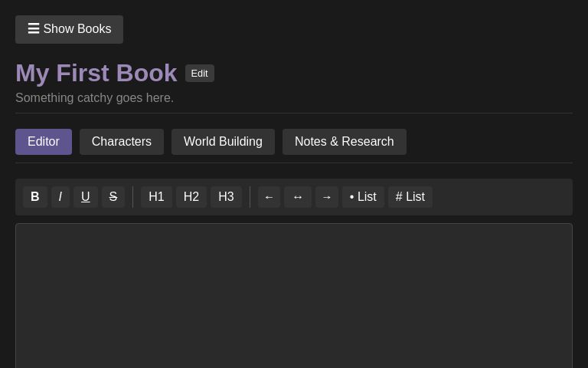The height and width of the screenshot is (368, 588).
Task: Underline the selected text
Action: [x=86, y=197]
